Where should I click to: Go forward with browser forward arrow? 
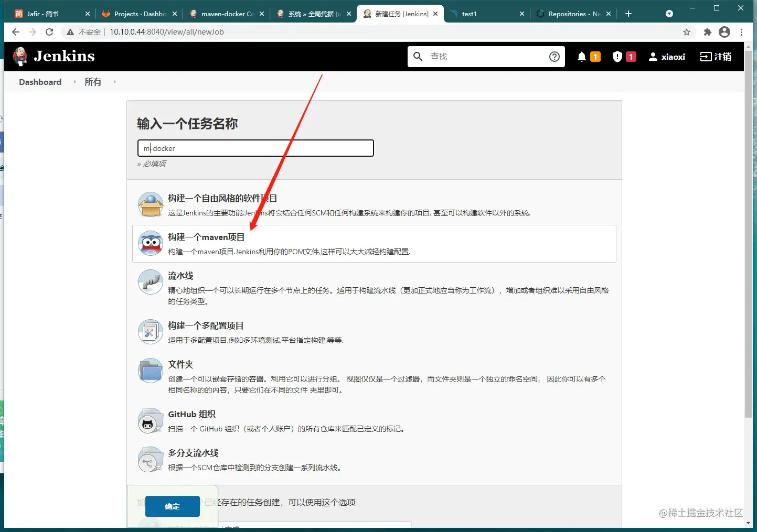[x=33, y=32]
